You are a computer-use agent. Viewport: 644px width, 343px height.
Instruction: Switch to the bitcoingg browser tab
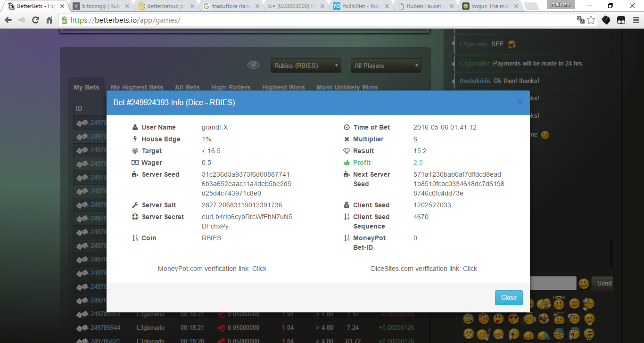pos(101,7)
